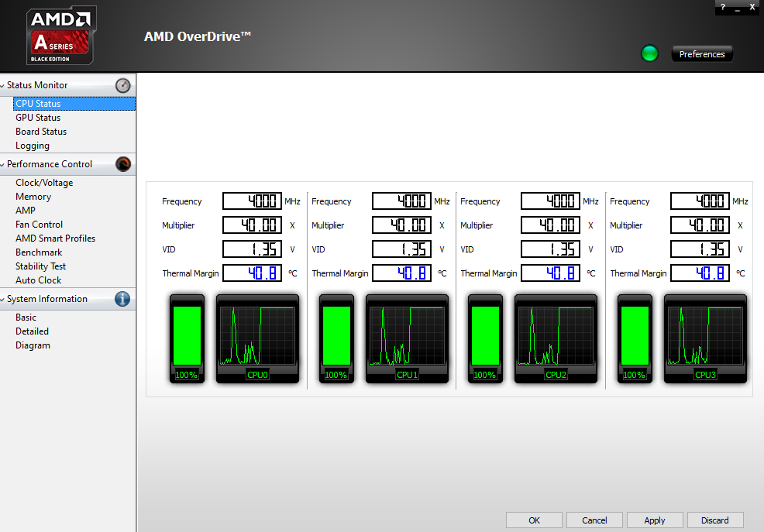Open the Preferences button

coord(702,54)
